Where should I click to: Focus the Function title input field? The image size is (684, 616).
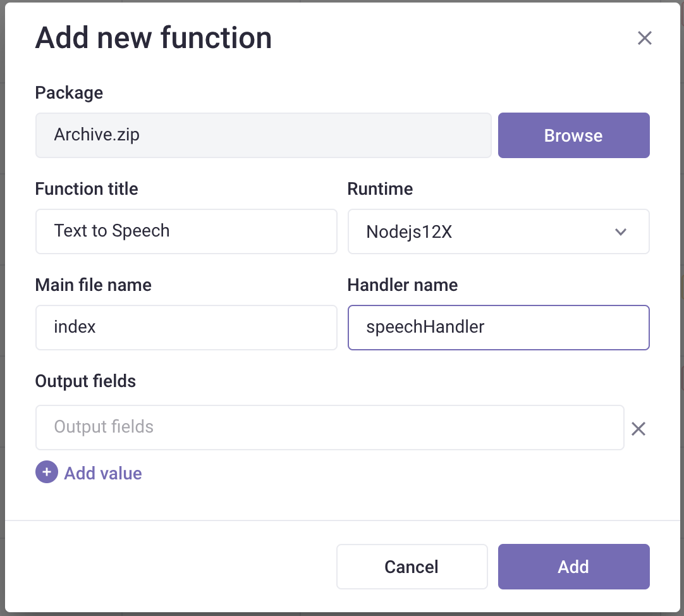(186, 231)
